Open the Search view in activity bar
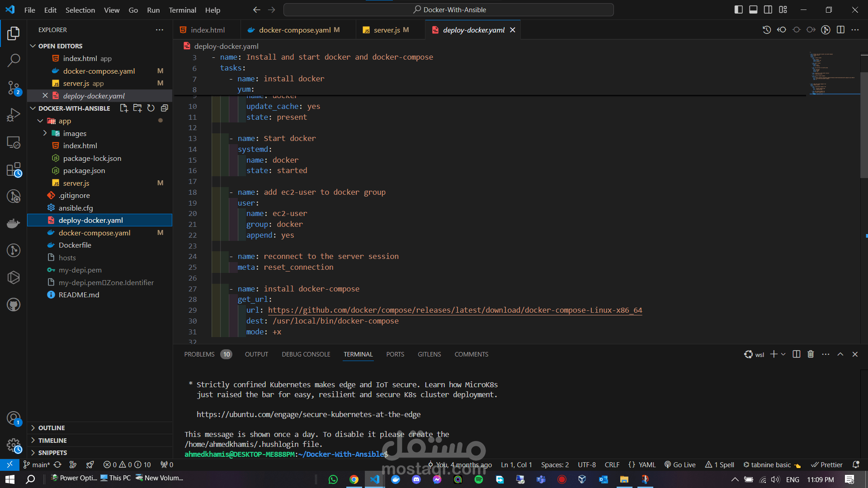 (x=14, y=60)
